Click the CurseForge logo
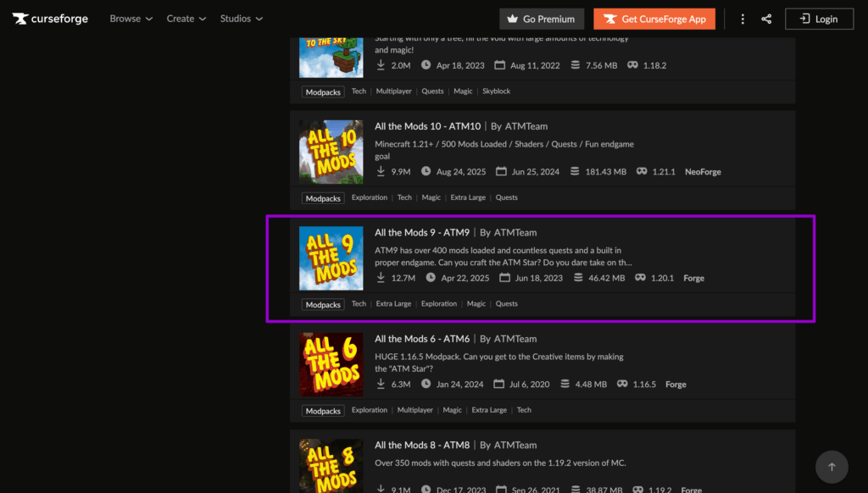The height and width of the screenshot is (493, 868). pyautogui.click(x=50, y=19)
